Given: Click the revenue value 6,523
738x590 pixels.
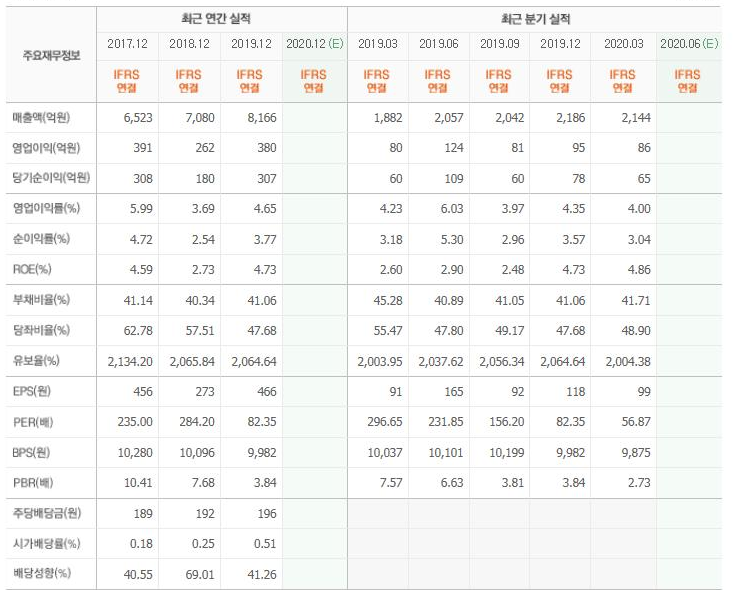Looking at the screenshot, I should coord(138,118).
